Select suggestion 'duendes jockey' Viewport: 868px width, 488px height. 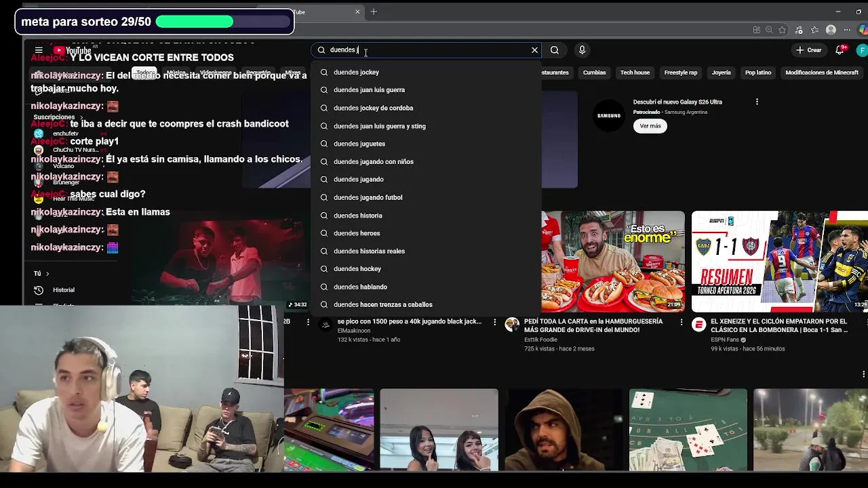427,72
